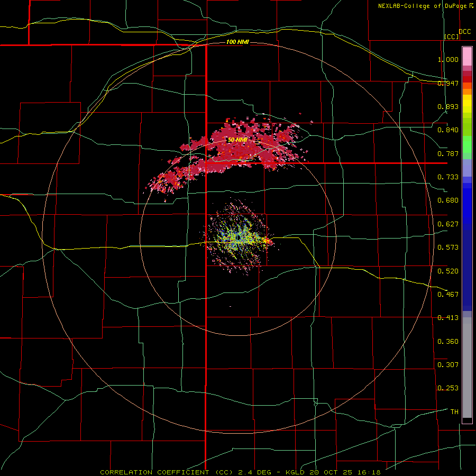476x476 pixels.
Task: Select the 0.413 color scale value
Action: 448,318
